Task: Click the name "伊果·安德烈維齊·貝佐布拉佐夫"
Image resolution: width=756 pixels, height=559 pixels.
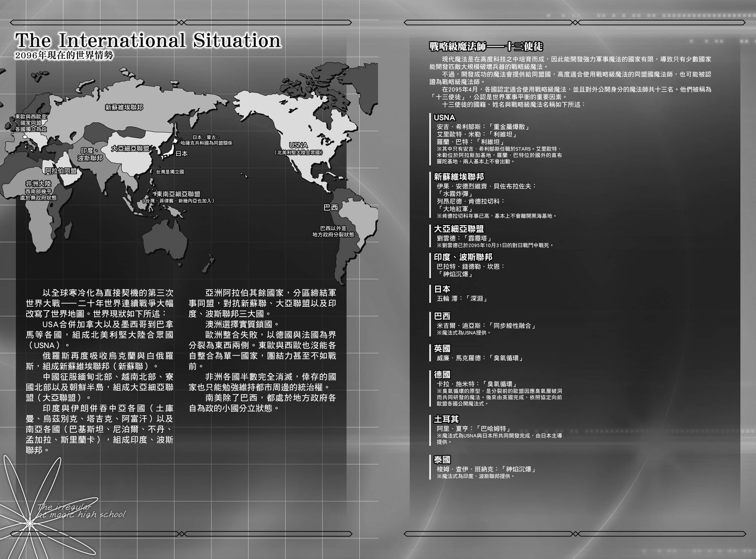Action: point(484,186)
